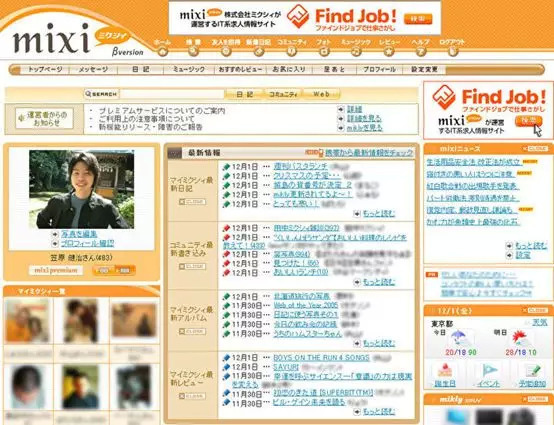Screen dimensions: 554x425
Task: Click the 写真を編集 link under profile photo
Action: 79,234
